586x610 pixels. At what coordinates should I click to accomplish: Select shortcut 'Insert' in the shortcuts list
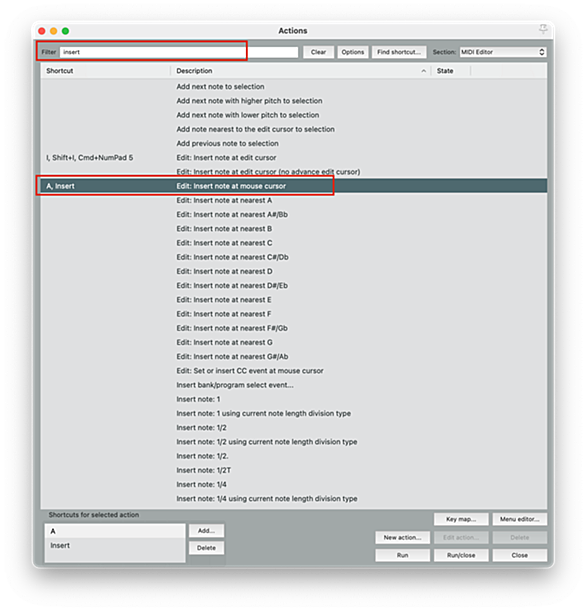click(x=115, y=545)
